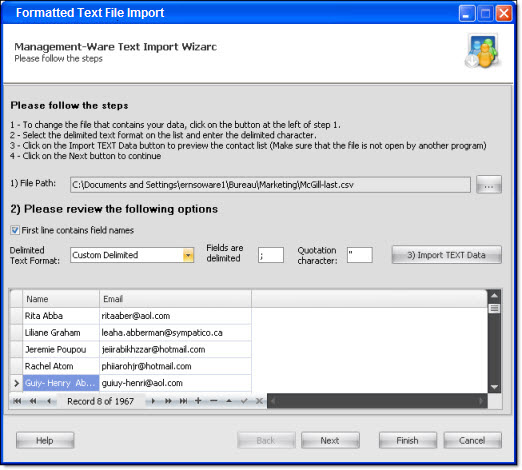Minimize the Formatted Text File Import window
522x470 pixels.
(467, 14)
